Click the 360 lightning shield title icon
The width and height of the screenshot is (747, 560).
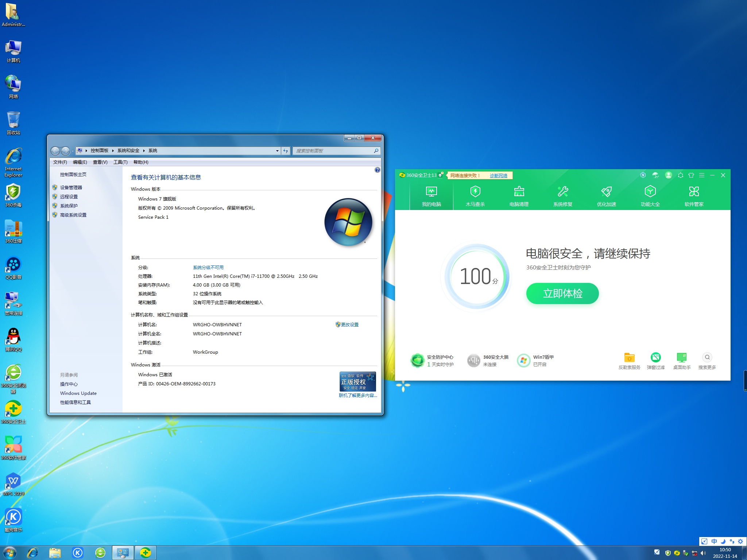[643, 175]
